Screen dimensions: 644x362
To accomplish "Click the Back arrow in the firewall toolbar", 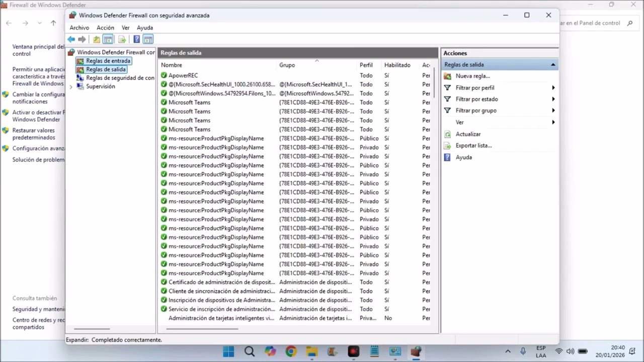I will (x=71, y=39).
